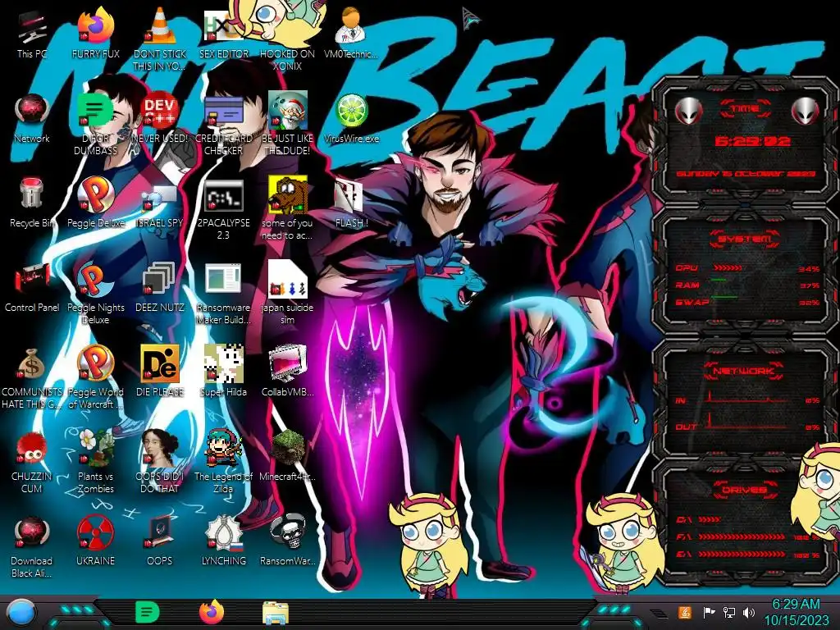Open the taskbar clock showing 6:29 AM
This screenshot has width=840, height=630.
[796, 612]
